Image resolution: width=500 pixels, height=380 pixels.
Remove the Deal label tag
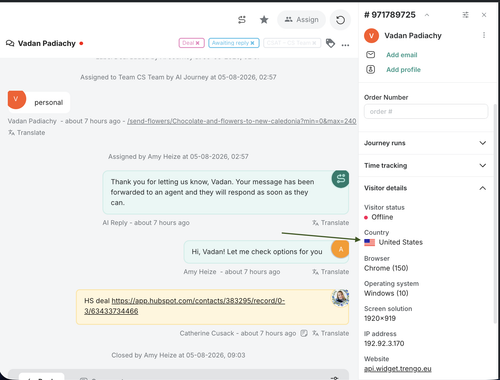pos(197,43)
